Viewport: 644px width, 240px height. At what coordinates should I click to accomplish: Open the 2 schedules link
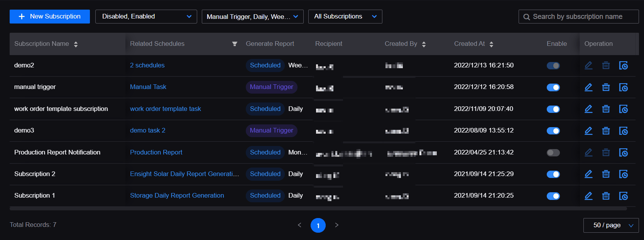click(147, 65)
